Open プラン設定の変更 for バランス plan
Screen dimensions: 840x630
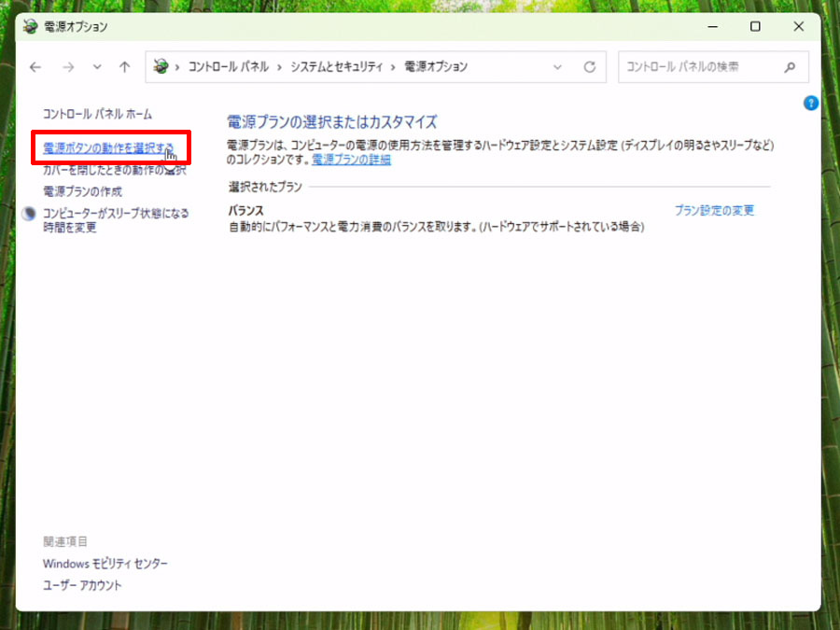714,210
